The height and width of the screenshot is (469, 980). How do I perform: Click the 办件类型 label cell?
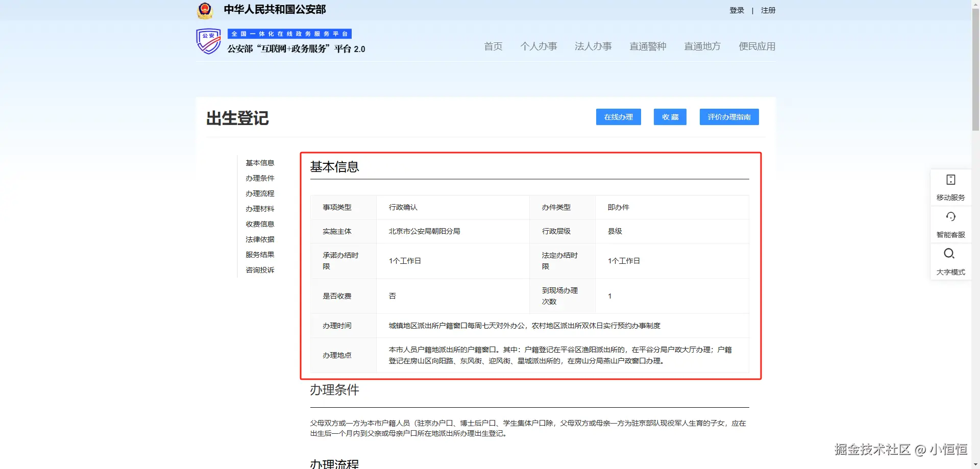[562, 207]
